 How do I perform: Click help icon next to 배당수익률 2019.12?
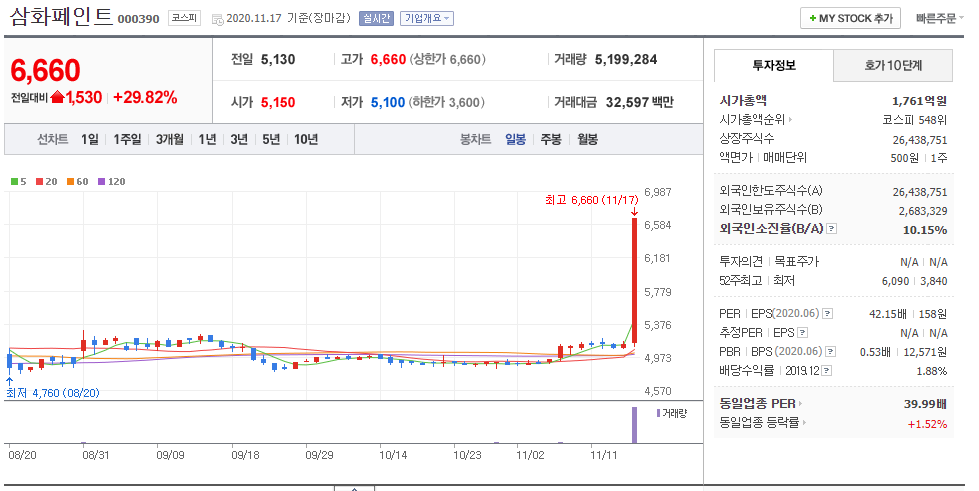pos(826,371)
